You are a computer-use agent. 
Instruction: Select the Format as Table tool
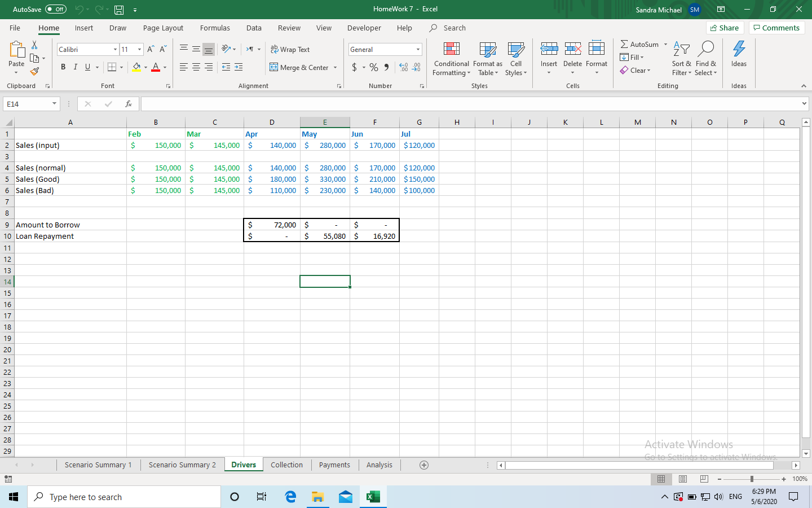pos(487,59)
